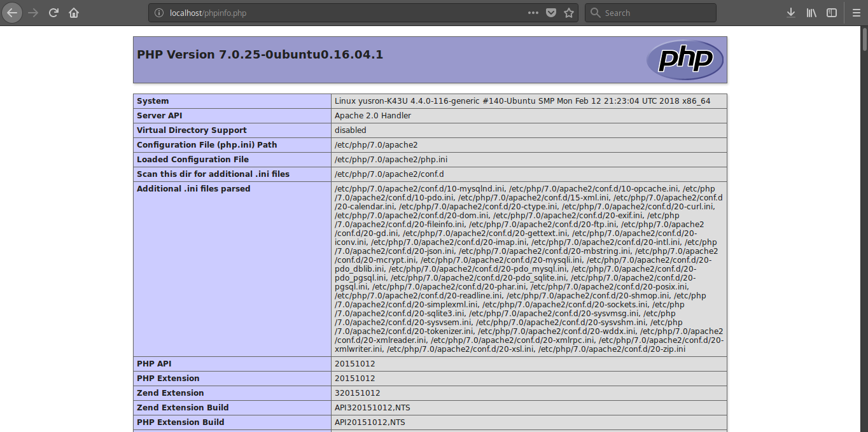868x432 pixels.
Task: Click the forward navigation arrow
Action: pyautogui.click(x=33, y=13)
